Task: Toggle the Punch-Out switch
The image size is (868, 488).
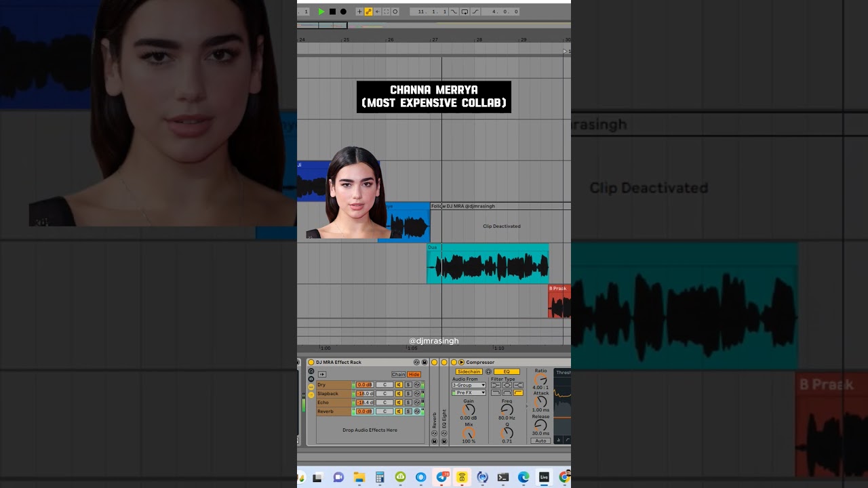Action: (x=475, y=12)
